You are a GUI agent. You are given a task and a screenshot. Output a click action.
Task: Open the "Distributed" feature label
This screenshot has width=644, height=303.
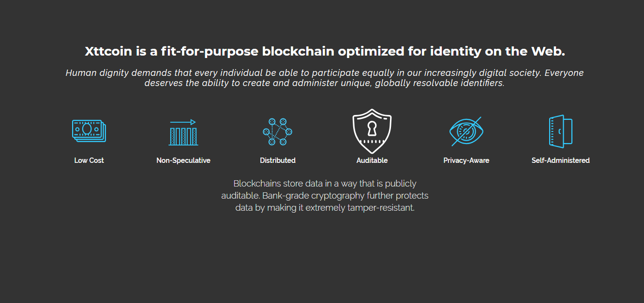click(278, 160)
